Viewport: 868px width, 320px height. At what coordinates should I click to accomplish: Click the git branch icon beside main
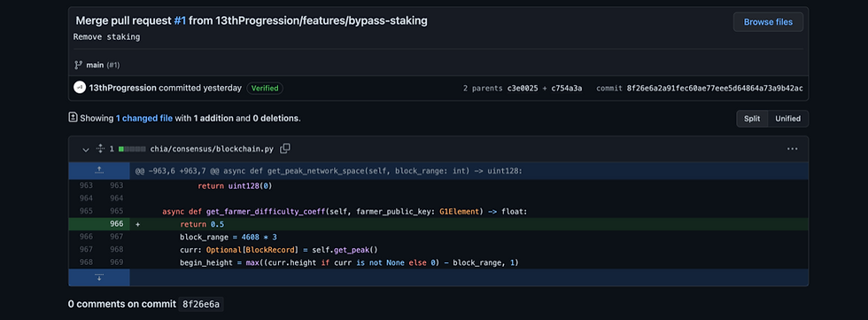(x=78, y=65)
